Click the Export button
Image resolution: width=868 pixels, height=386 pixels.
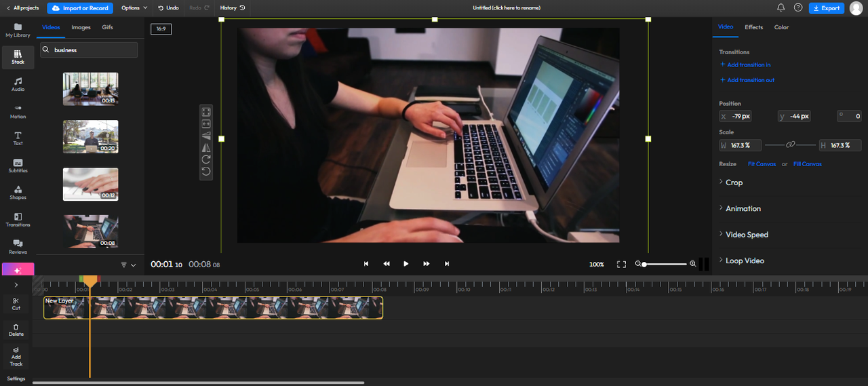click(x=826, y=8)
